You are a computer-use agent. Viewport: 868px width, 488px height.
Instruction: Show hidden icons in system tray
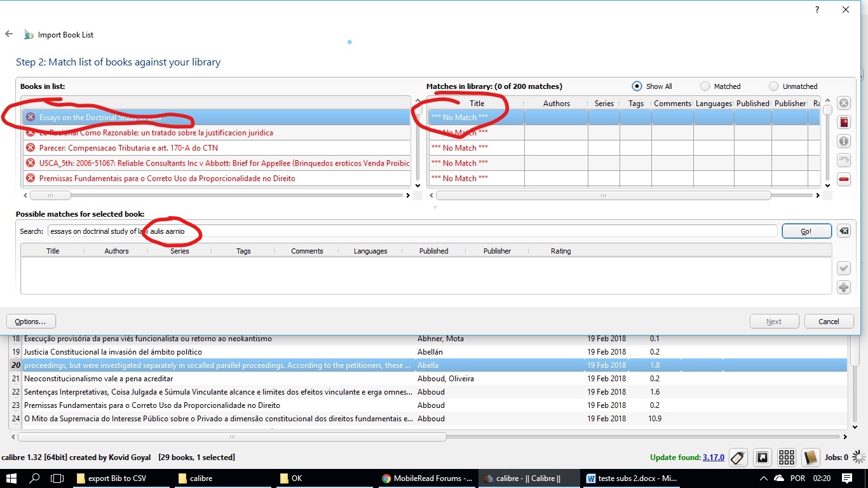tap(763, 478)
